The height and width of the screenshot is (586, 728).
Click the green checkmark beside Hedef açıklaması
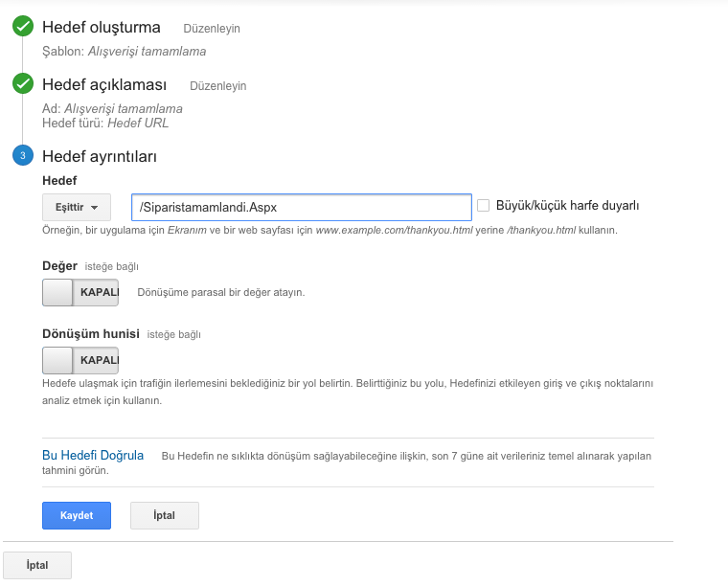(23, 83)
